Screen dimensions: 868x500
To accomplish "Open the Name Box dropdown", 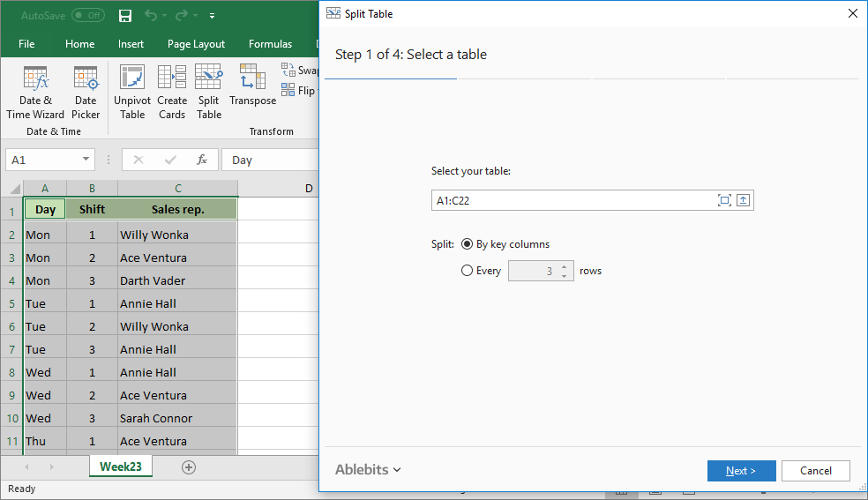I will (86, 160).
